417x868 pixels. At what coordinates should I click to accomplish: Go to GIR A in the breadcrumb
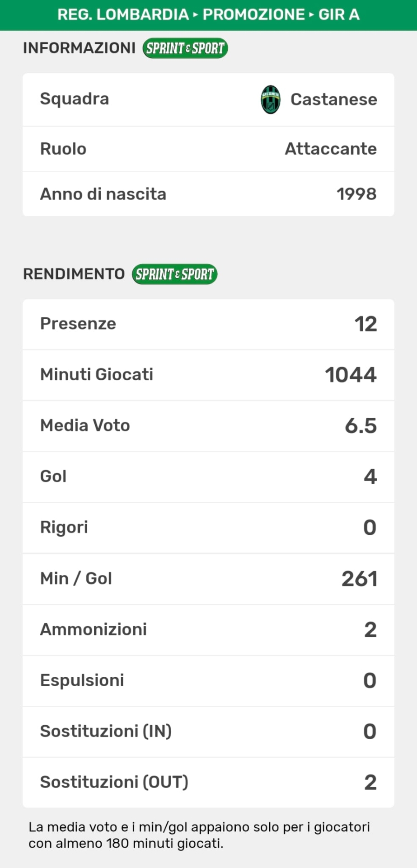coord(339,14)
